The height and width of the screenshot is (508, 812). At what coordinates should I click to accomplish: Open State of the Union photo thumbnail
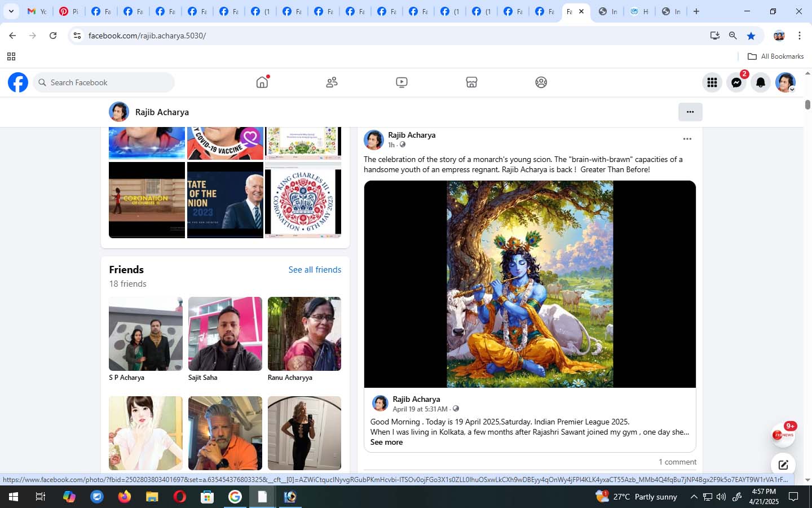225,200
